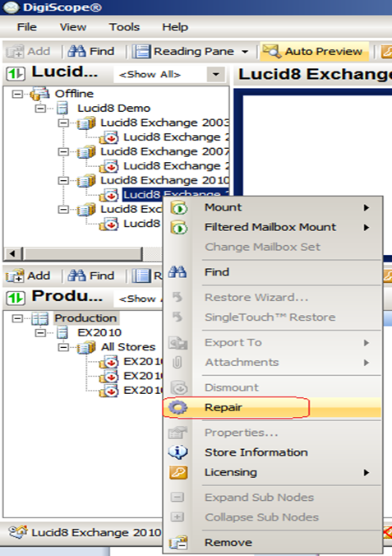This screenshot has width=392, height=556.
Task: Click the Reading Pane icon in top toolbar
Action: tap(141, 52)
